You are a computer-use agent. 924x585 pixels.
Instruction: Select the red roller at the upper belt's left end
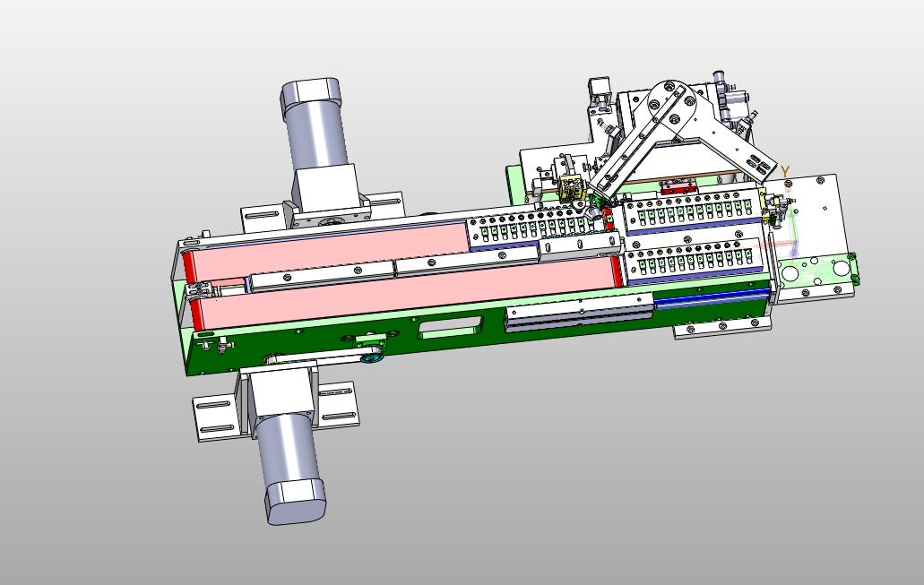tap(188, 267)
